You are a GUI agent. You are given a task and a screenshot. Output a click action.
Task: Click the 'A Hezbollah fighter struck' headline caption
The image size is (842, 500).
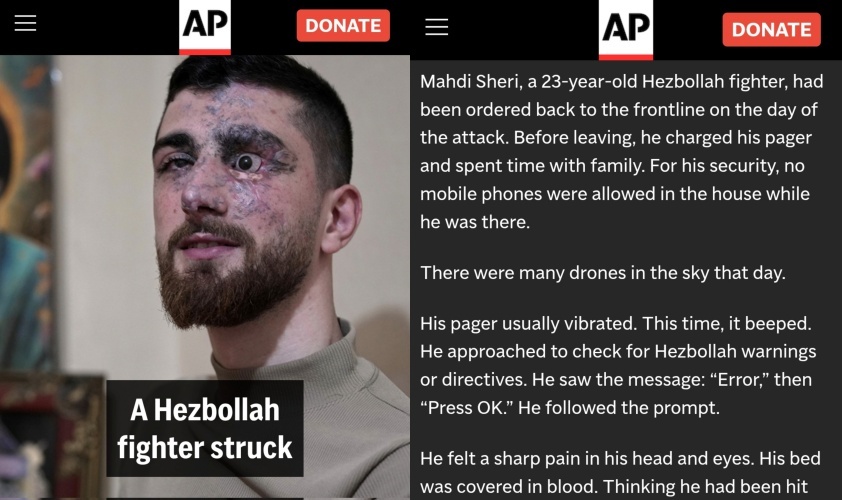tap(205, 429)
